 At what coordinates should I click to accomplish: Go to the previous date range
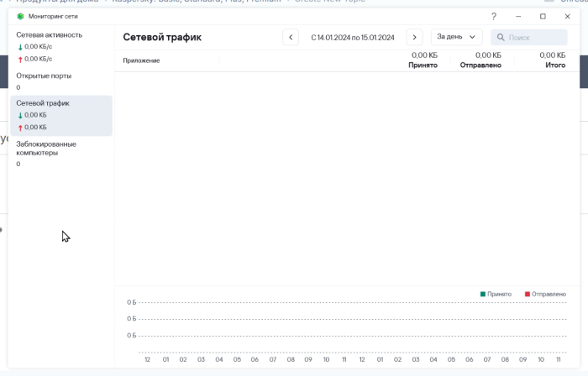pyautogui.click(x=291, y=38)
